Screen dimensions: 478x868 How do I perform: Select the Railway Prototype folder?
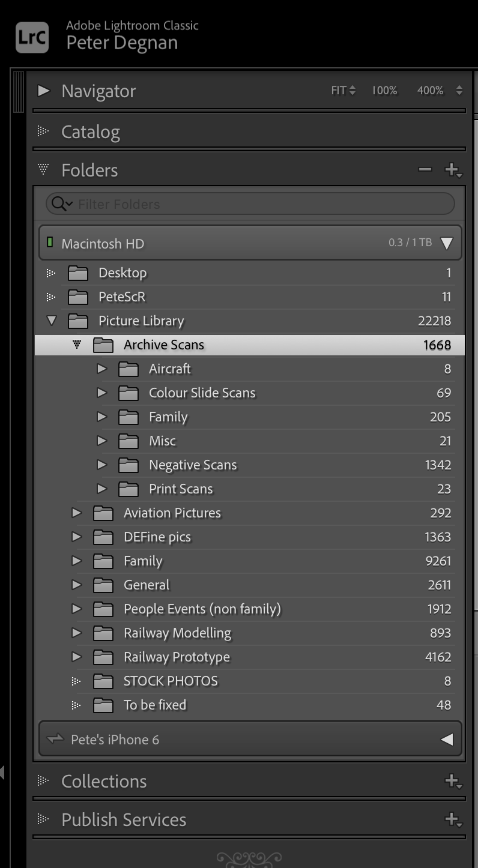(x=177, y=657)
